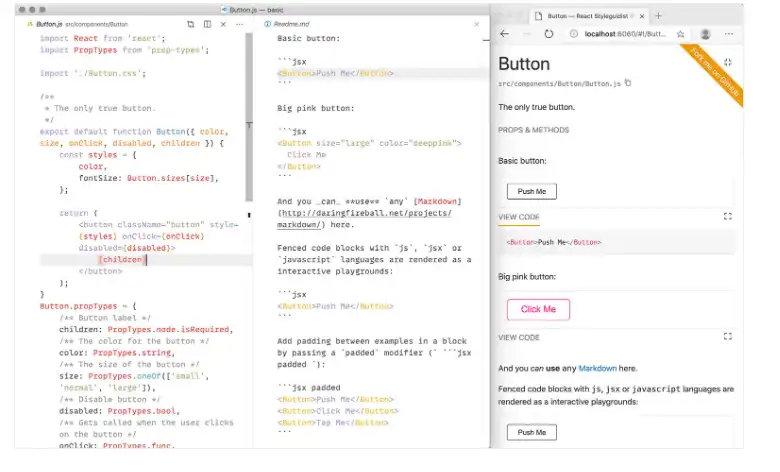Close the Button — React Styleguidist tab
780x472 pixels.
click(x=642, y=16)
